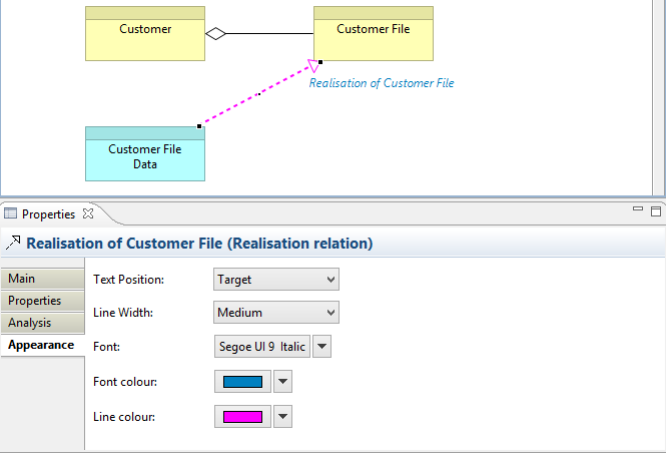Maximize the Properties panel

click(x=656, y=211)
